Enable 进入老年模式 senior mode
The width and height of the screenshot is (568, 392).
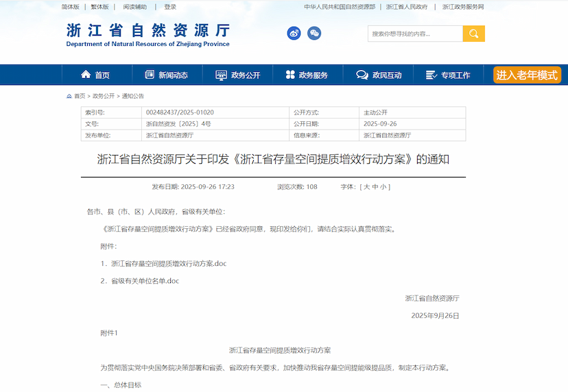tap(527, 75)
